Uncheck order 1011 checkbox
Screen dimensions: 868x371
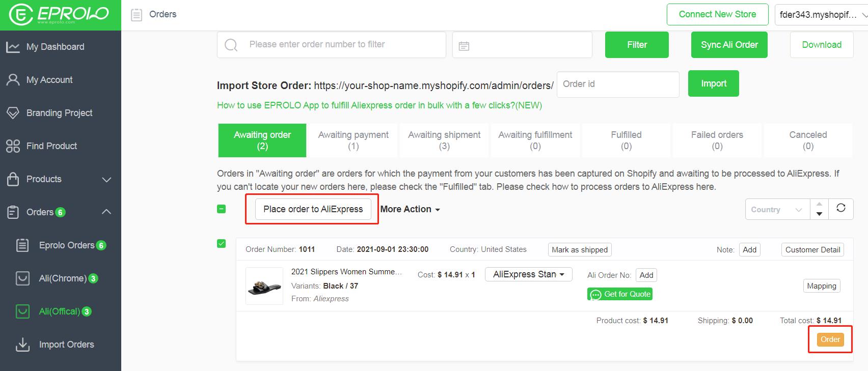(222, 244)
